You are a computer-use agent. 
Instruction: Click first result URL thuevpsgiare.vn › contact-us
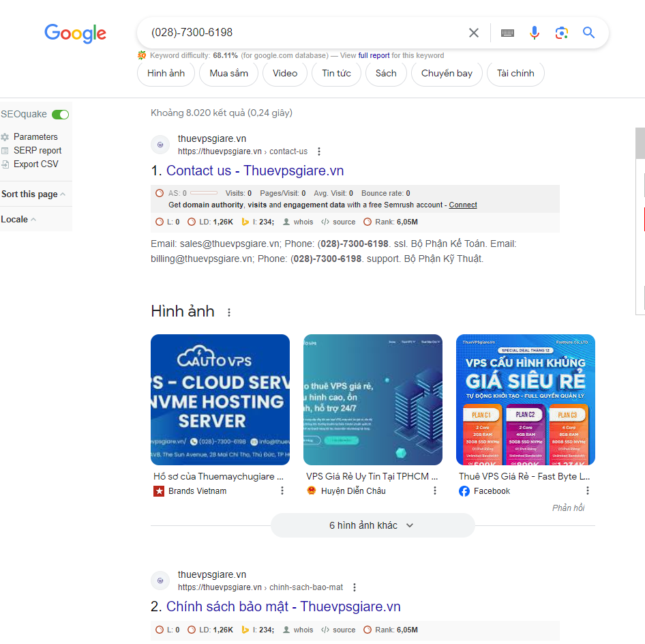pos(243,151)
